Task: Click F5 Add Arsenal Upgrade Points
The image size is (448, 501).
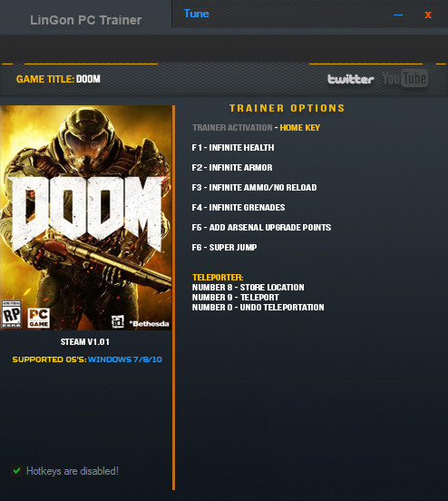Action: point(261,228)
